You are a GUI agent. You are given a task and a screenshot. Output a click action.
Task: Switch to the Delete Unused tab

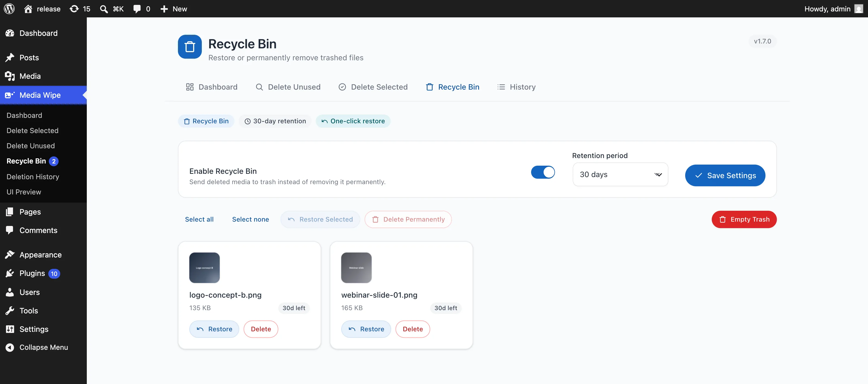[x=288, y=87]
